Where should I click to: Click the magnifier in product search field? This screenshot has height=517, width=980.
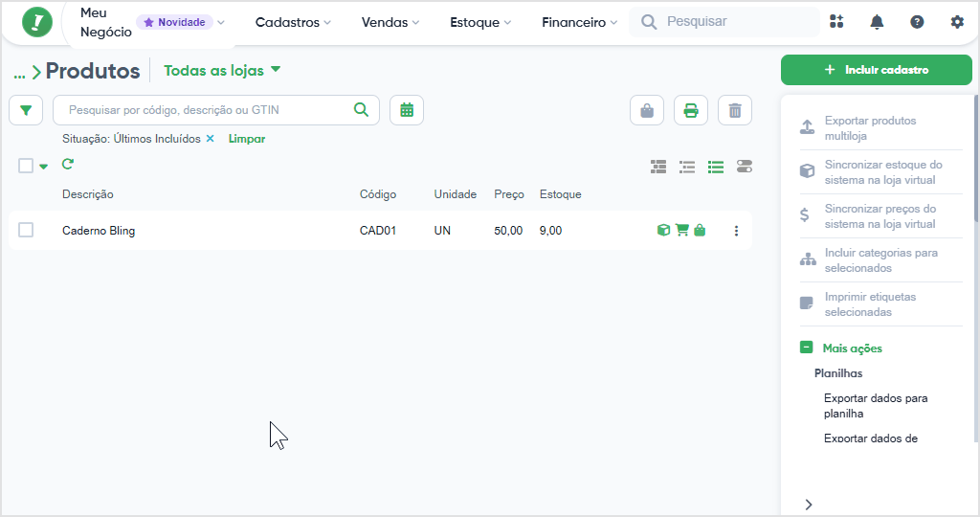(x=361, y=109)
